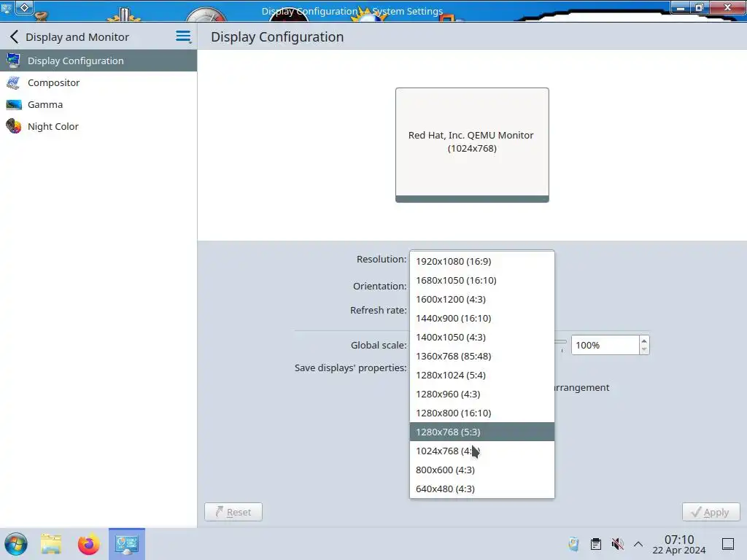Increase global scale with up arrow
The height and width of the screenshot is (560, 747).
pos(644,341)
